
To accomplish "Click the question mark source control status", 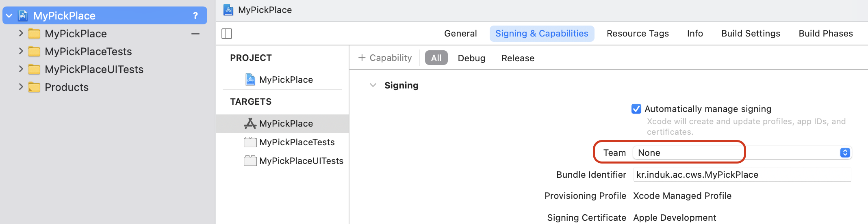I will pyautogui.click(x=195, y=16).
